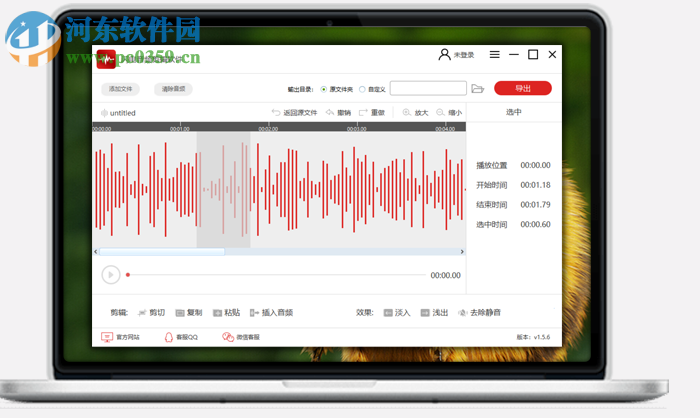Apply the 淡出 fade-out effect
700x418 pixels.
(x=434, y=313)
